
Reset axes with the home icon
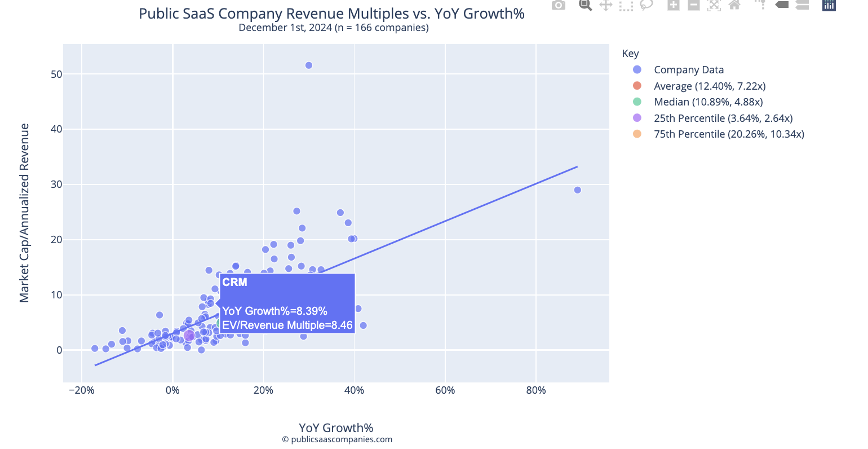[733, 6]
